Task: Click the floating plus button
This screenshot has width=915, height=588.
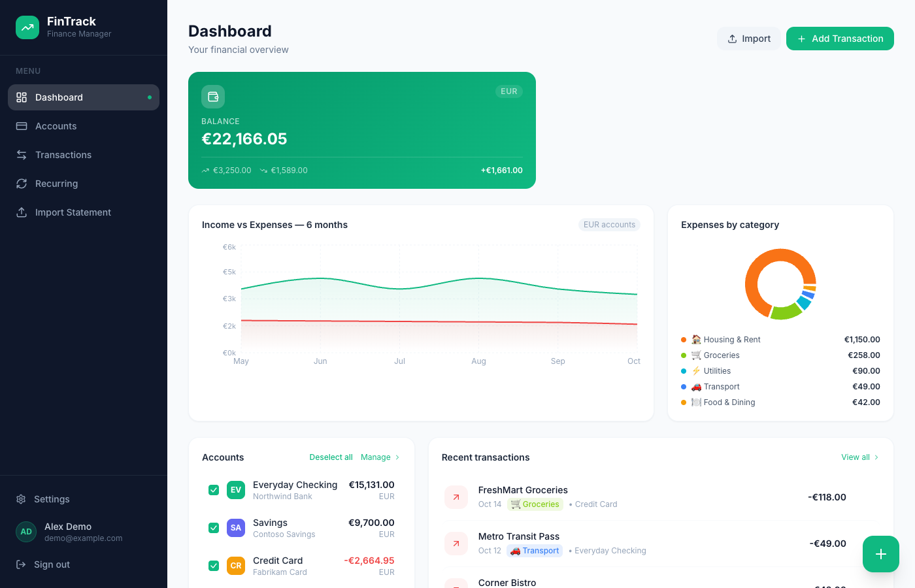Action: (x=881, y=554)
